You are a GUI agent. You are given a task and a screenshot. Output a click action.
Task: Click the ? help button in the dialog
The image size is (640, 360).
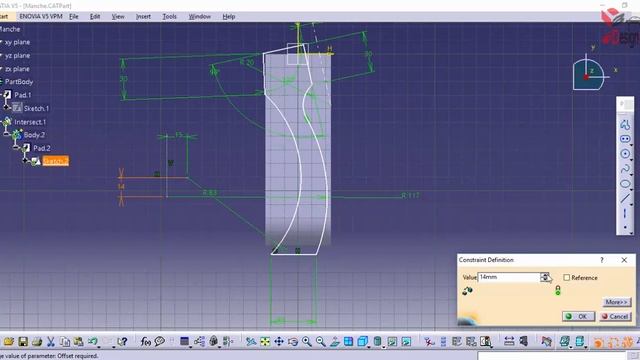[602, 260]
